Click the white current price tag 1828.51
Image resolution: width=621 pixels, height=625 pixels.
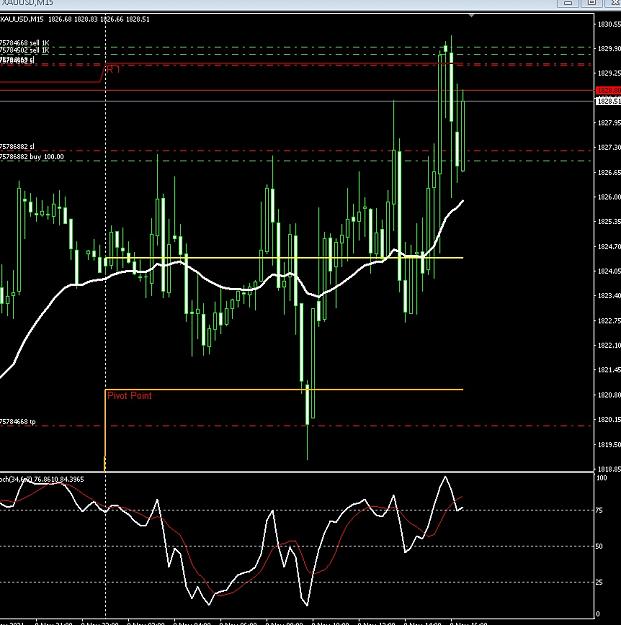[608, 101]
